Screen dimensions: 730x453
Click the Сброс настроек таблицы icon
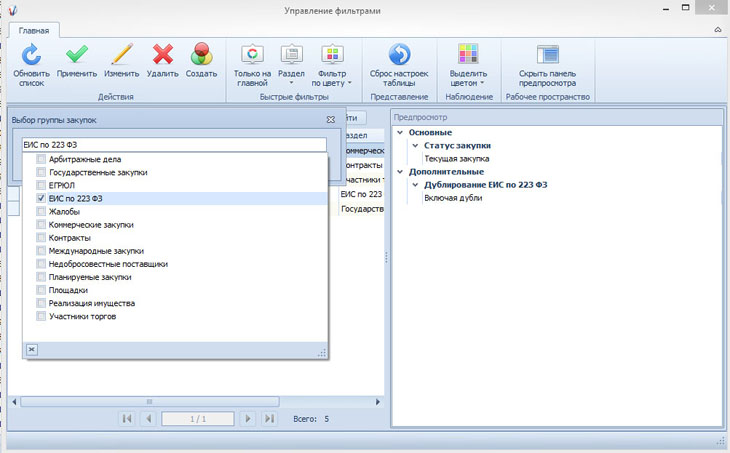399,55
